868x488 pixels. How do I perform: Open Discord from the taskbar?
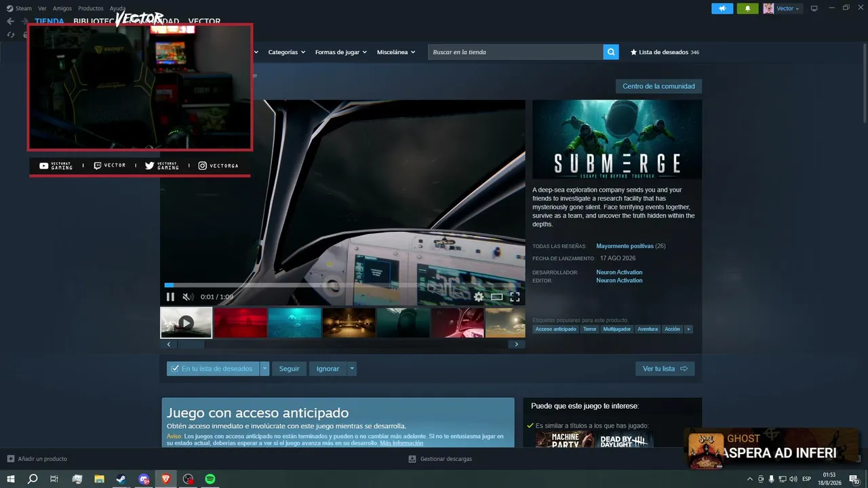pyautogui.click(x=144, y=479)
